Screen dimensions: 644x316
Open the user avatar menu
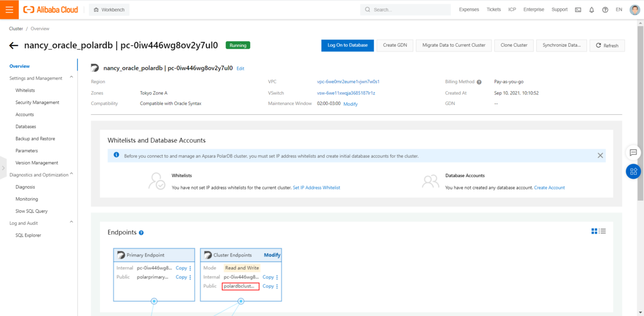634,10
